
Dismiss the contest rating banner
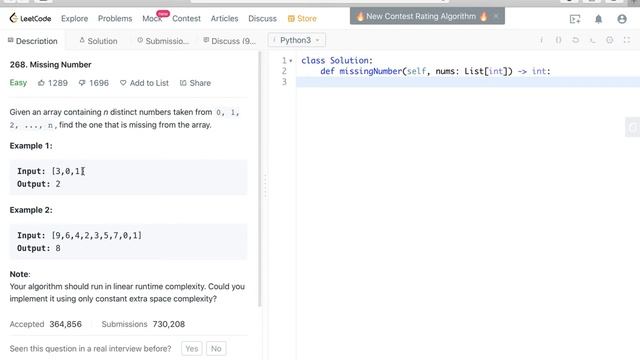pos(496,16)
